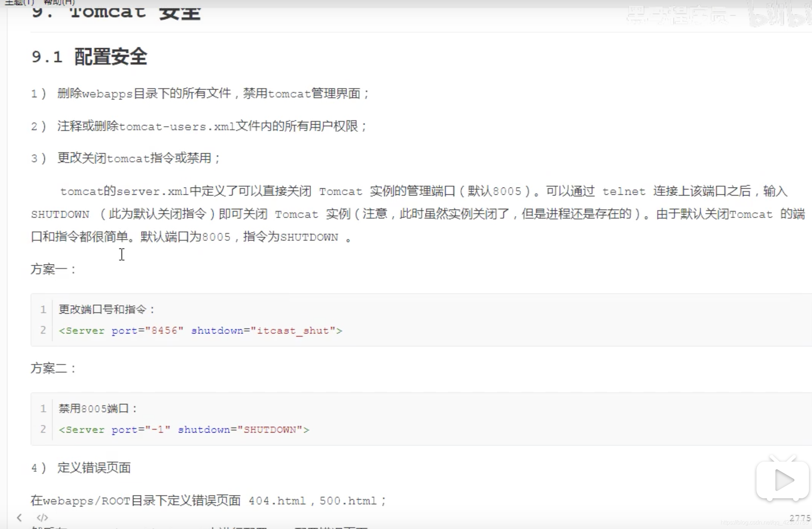Screen dimensions: 812x529
Task: Open the 帮助(H) menu
Action: pos(59,3)
